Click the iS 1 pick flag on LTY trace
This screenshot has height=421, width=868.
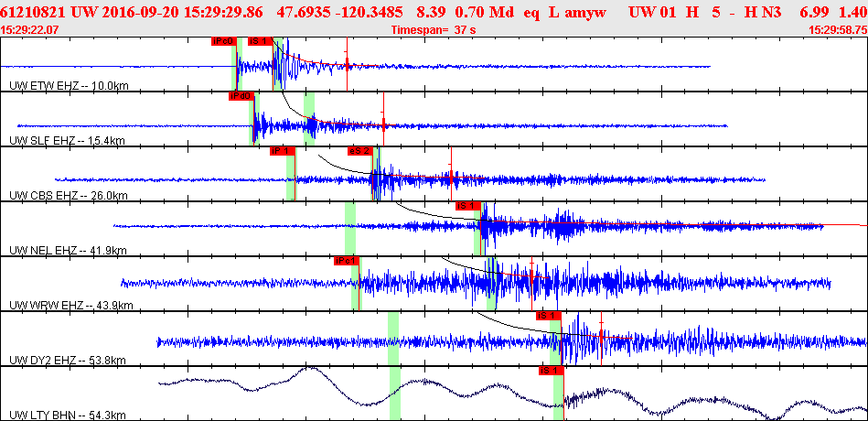[x=551, y=371]
